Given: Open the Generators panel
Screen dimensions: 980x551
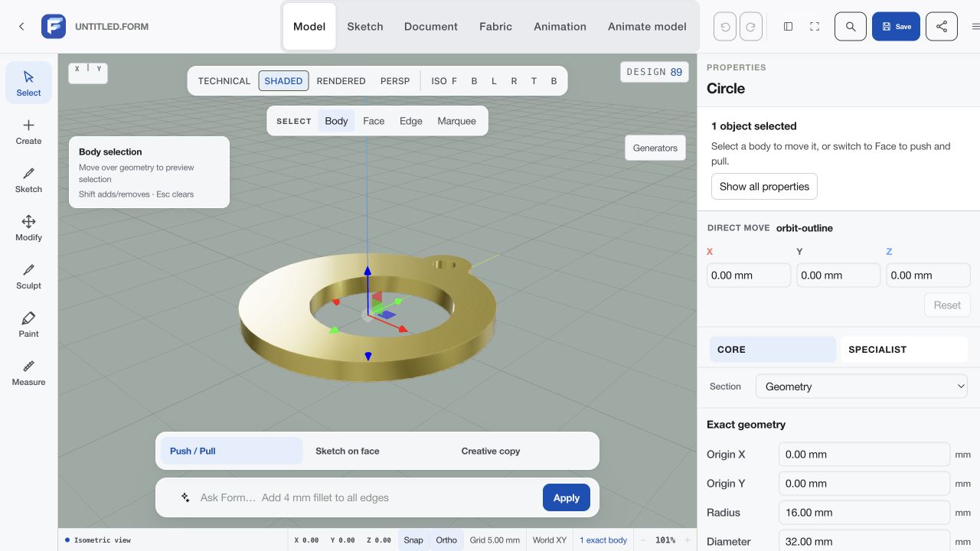Looking at the screenshot, I should coord(655,148).
